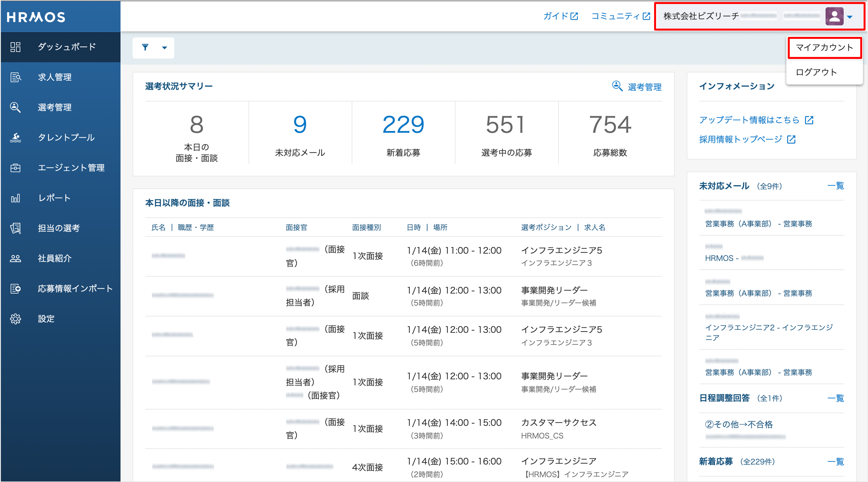Click the 設定 gear icon

[16, 319]
